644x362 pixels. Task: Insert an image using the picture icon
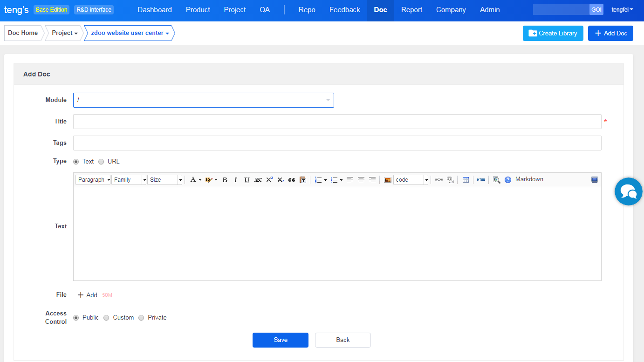click(x=387, y=180)
